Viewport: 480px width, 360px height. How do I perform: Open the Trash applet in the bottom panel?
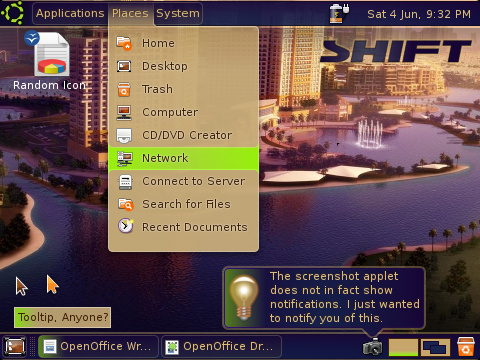466,347
